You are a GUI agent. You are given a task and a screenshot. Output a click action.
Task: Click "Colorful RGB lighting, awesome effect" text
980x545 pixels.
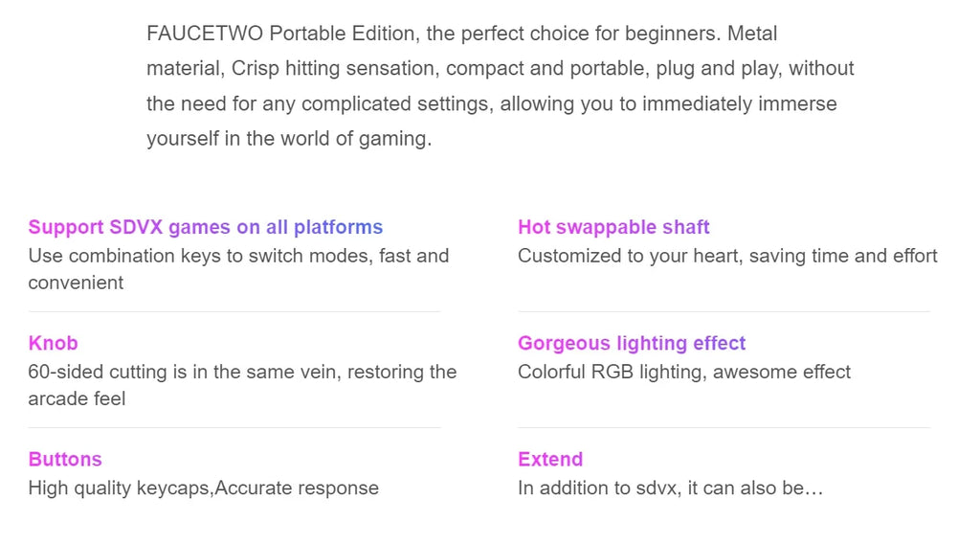point(684,372)
